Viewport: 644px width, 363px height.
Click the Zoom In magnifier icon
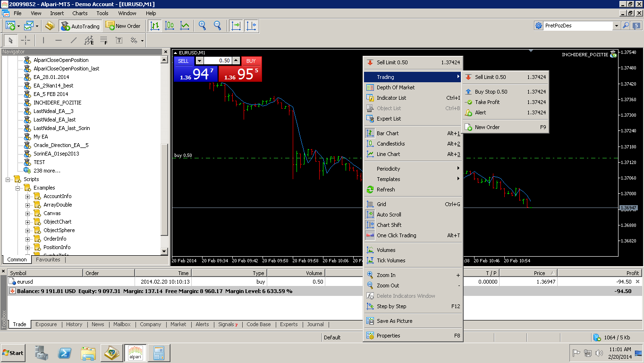(x=202, y=26)
